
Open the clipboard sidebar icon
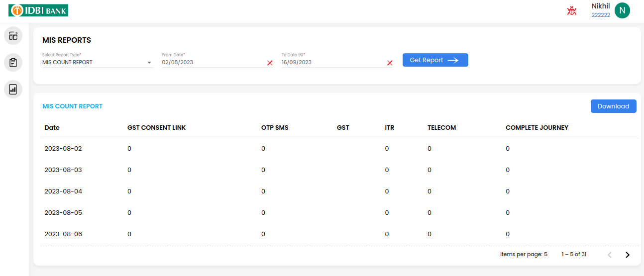13,63
